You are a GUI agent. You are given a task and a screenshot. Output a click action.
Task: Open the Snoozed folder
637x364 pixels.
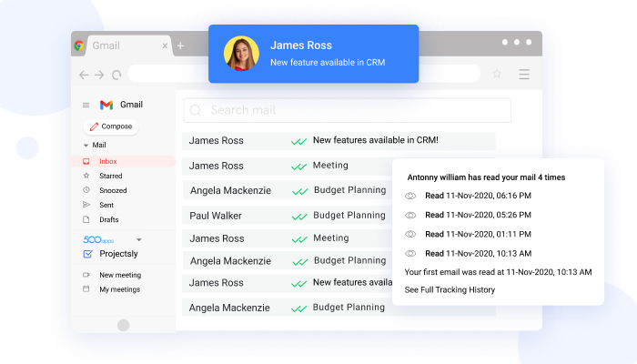(x=113, y=190)
